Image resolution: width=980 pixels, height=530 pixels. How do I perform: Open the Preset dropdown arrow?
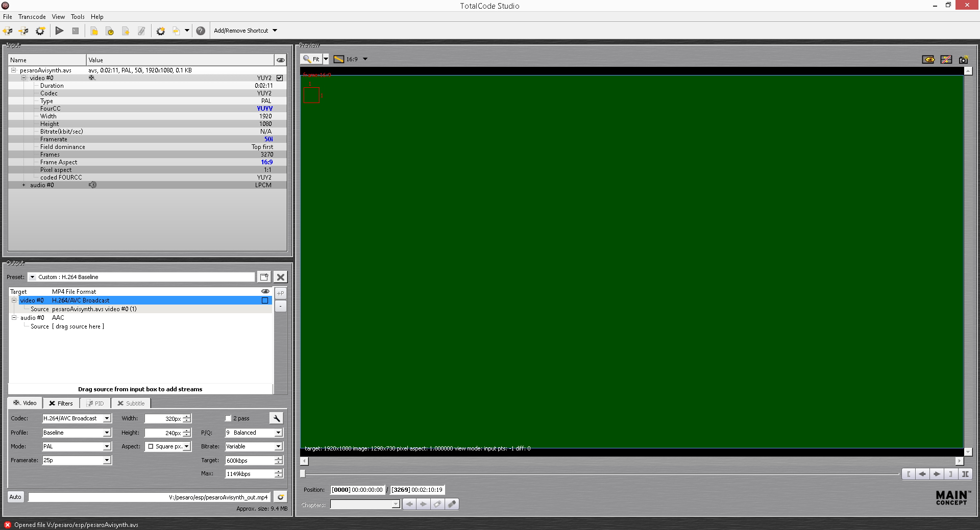(32, 277)
